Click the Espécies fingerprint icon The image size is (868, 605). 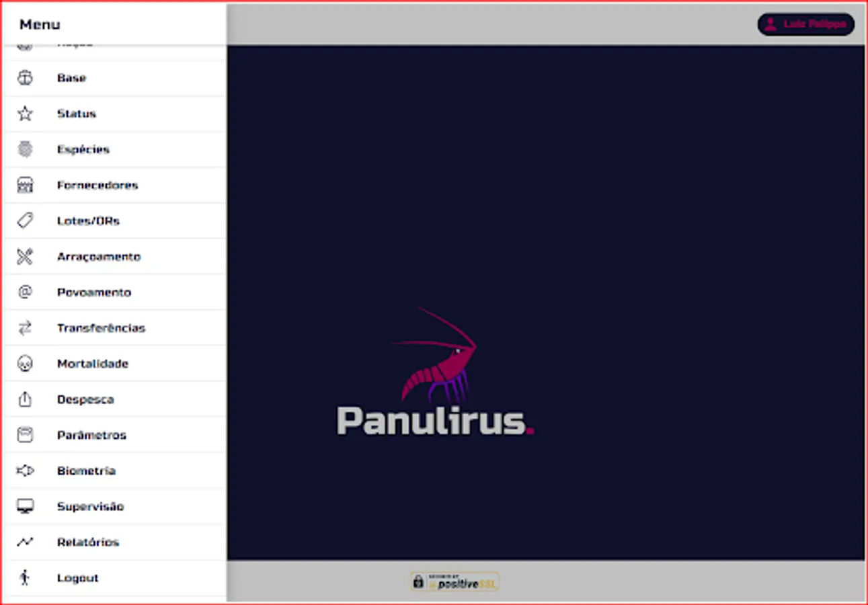coord(25,149)
